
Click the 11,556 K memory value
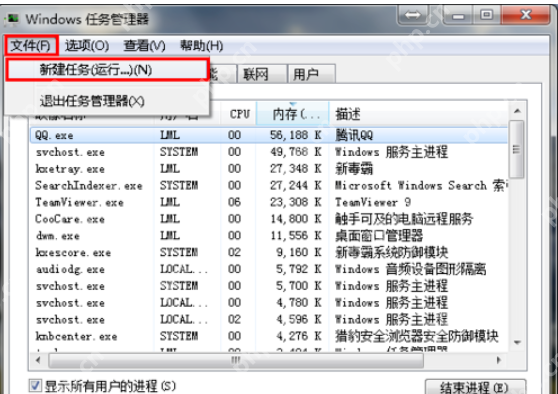[x=296, y=236]
